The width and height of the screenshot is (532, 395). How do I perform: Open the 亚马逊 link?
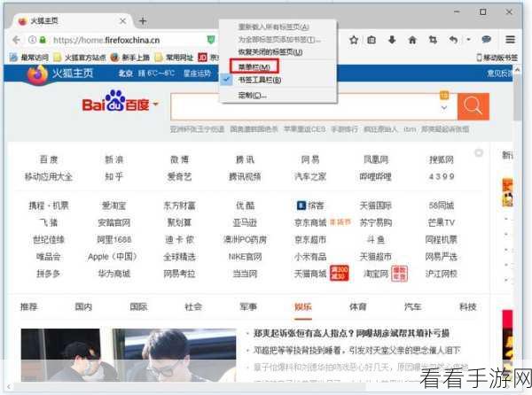[245, 222]
